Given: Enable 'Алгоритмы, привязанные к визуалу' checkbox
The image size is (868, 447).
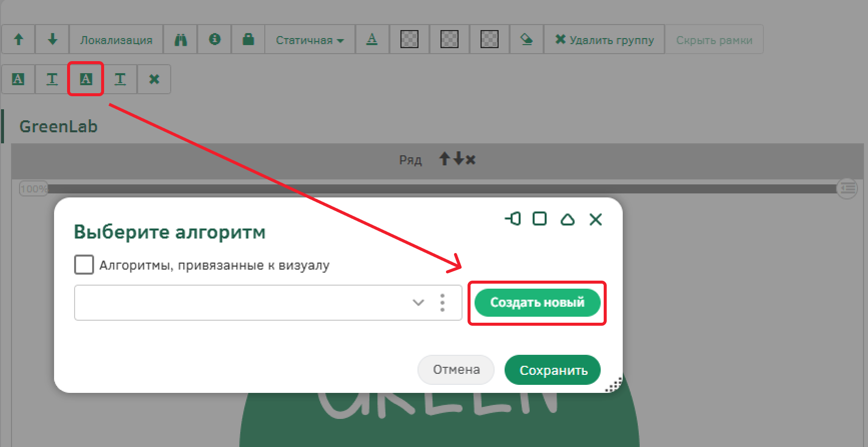Looking at the screenshot, I should 84,265.
